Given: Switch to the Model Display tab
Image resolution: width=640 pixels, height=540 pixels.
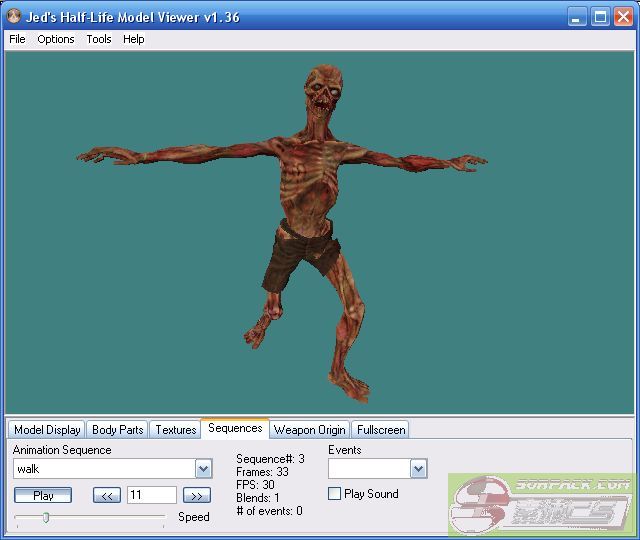Looking at the screenshot, I should click(47, 430).
